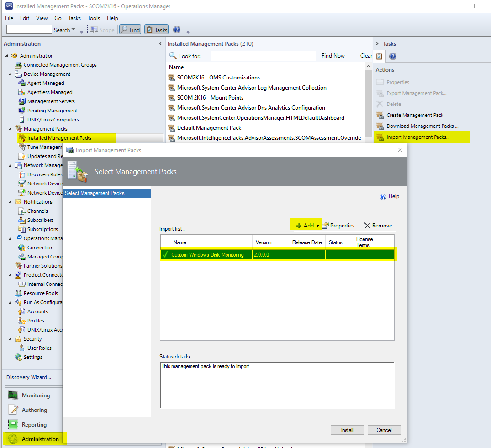Select the Profiles icon
The width and height of the screenshot is (491, 448).
point(22,321)
